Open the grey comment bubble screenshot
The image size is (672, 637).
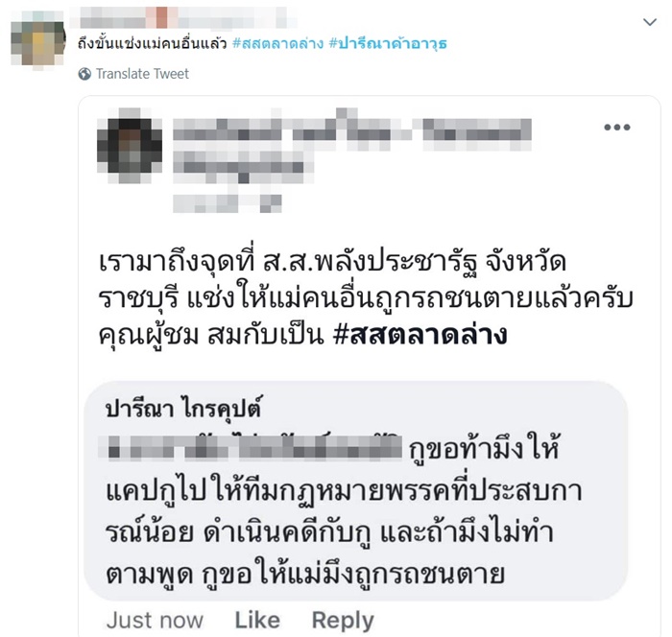pyautogui.click(x=356, y=491)
